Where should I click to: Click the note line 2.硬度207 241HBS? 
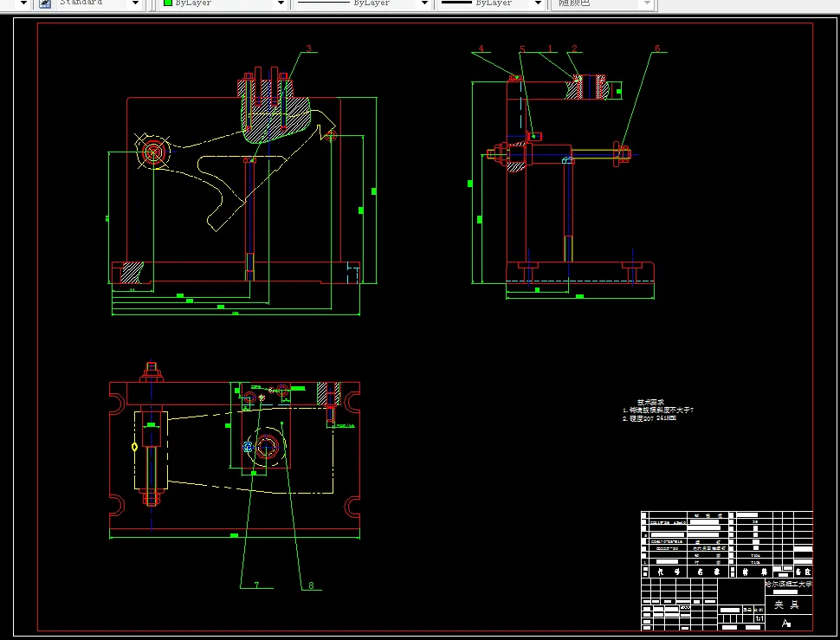tap(649, 418)
